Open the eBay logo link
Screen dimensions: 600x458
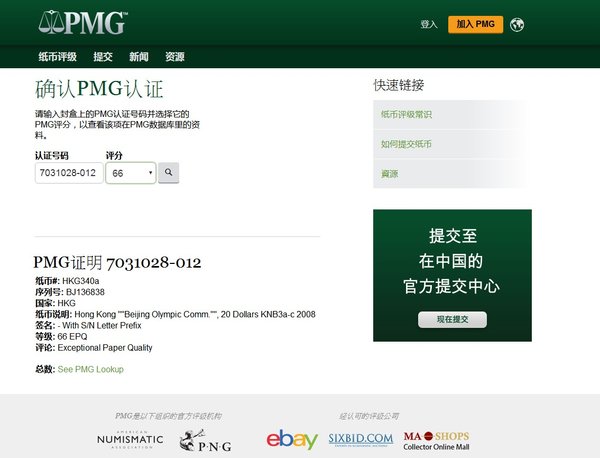point(292,439)
